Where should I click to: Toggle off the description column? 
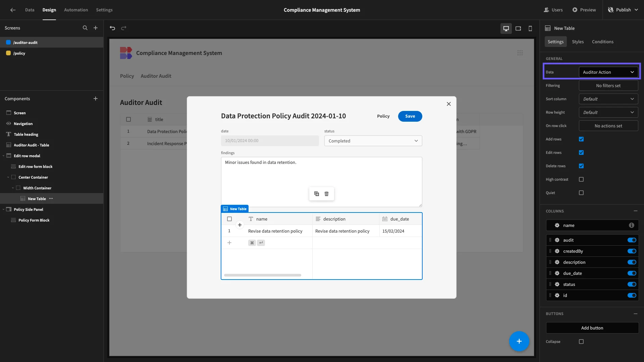pos(632,262)
